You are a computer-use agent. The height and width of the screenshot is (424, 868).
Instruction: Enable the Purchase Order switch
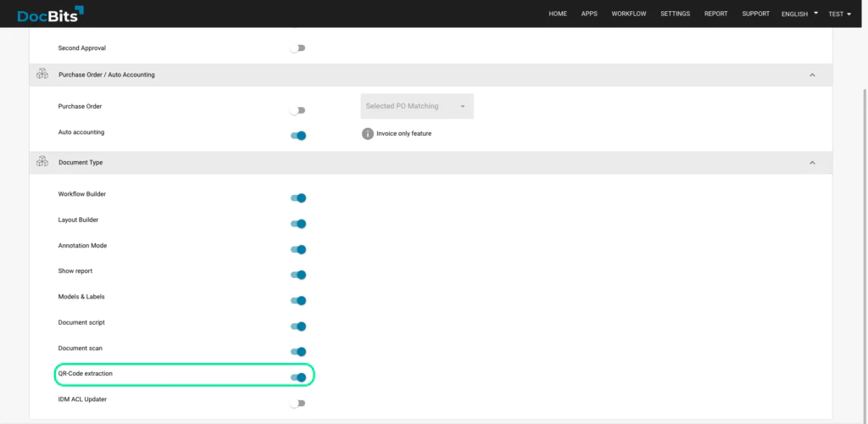pyautogui.click(x=298, y=110)
